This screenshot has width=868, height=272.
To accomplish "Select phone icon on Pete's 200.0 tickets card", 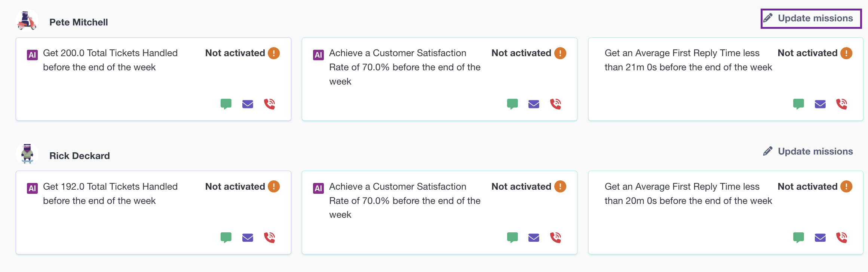I will (x=269, y=104).
